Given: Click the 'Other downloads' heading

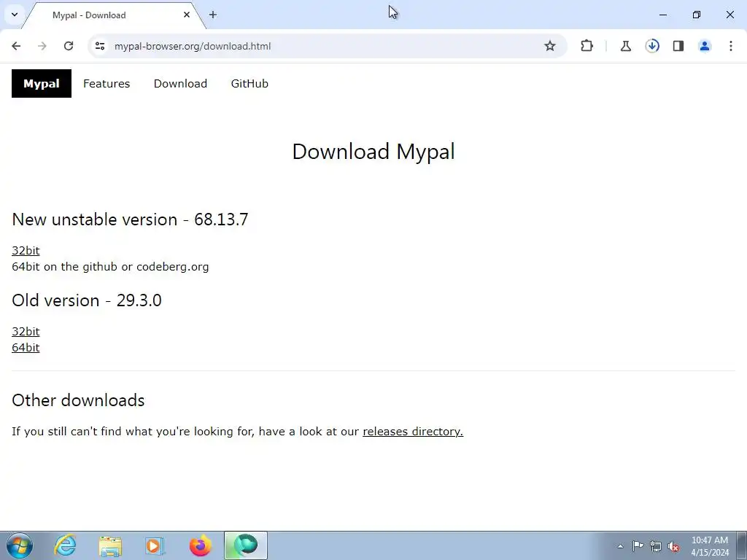Looking at the screenshot, I should click(78, 400).
